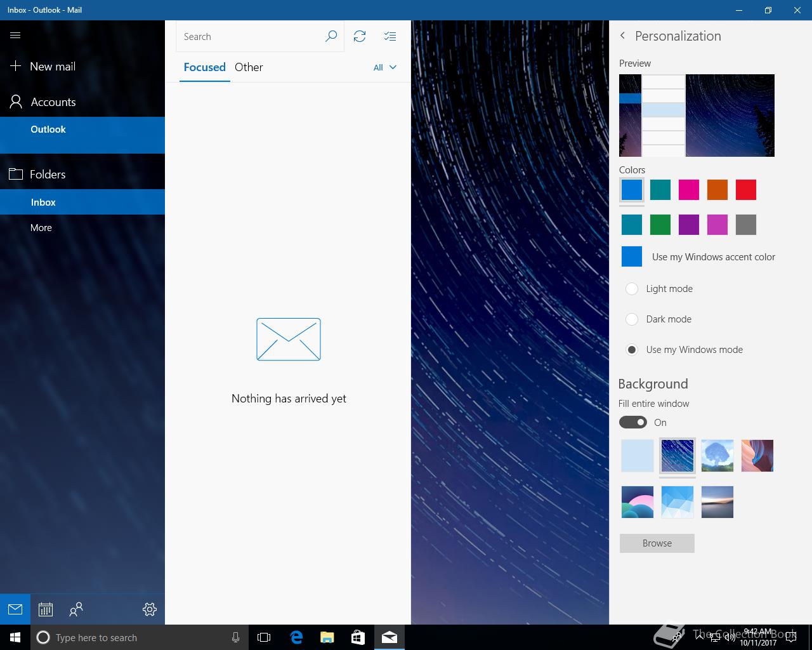Select Use my Windows mode option
This screenshot has height=650, width=812.
(684, 350)
